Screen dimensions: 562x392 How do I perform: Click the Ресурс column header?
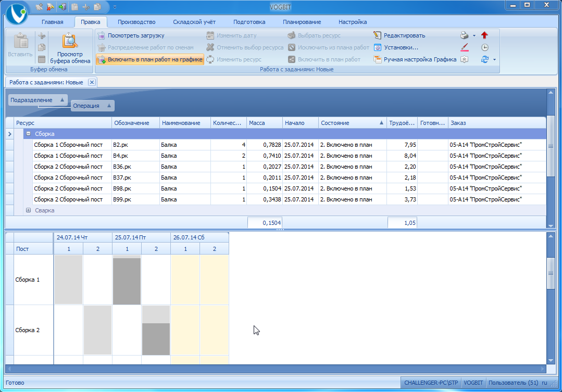(x=63, y=123)
